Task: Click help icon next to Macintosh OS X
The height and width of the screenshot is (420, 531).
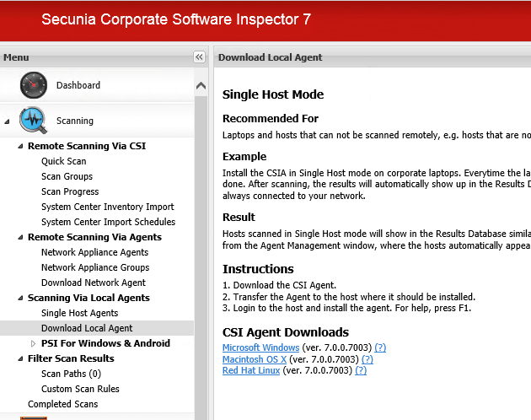Action: tap(367, 358)
